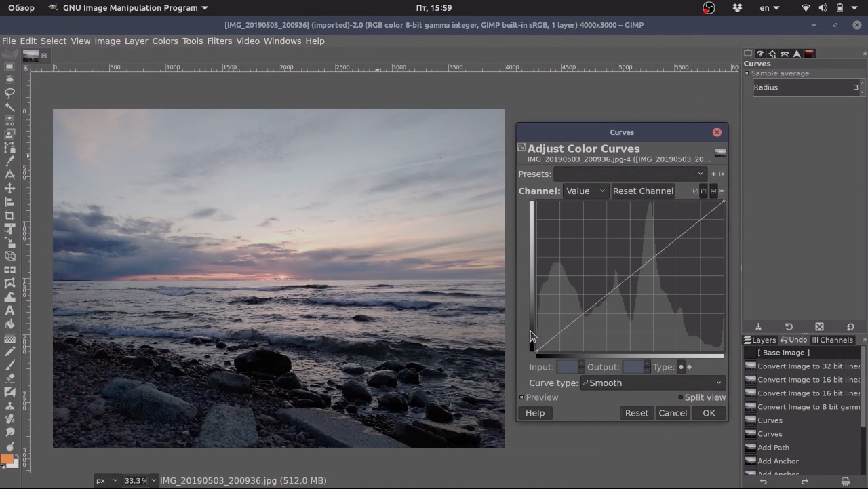This screenshot has width=868, height=489.
Task: Click the add preset plus icon
Action: tap(713, 174)
